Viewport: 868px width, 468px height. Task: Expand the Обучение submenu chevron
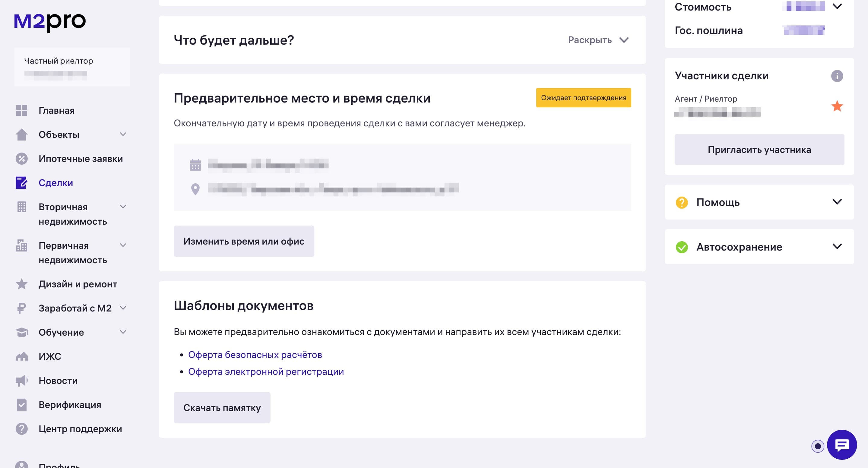point(123,332)
